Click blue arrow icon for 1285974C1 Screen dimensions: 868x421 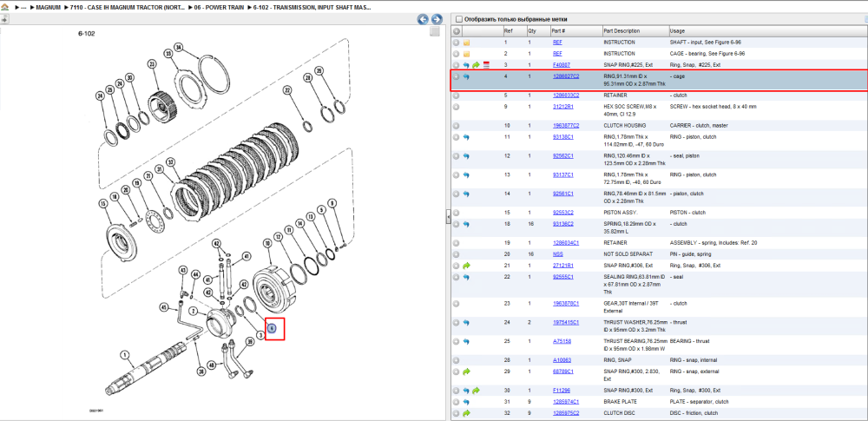(466, 402)
